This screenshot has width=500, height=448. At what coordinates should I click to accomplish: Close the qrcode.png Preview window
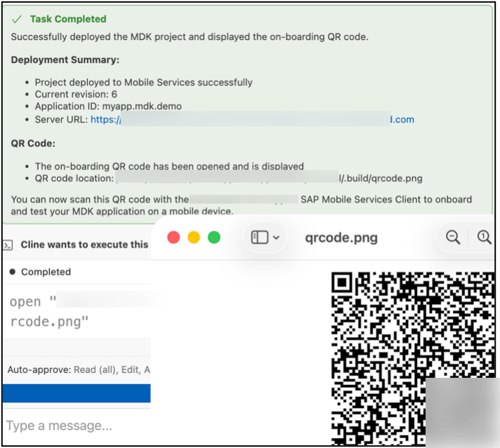[x=173, y=237]
